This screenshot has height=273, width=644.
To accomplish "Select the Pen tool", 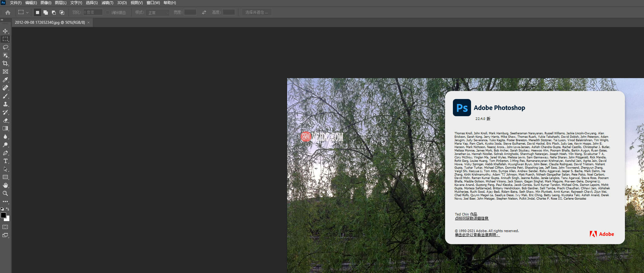I will [x=5, y=153].
